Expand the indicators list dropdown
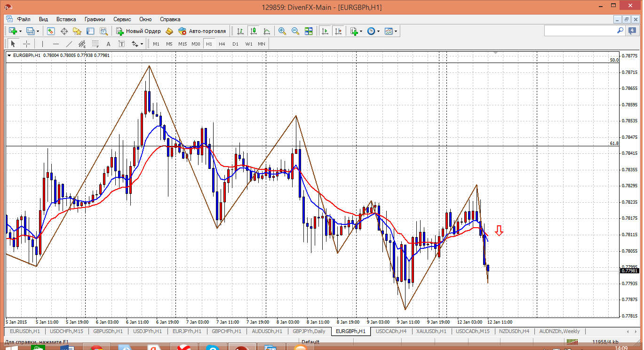This screenshot has height=350, width=644. 361,32
